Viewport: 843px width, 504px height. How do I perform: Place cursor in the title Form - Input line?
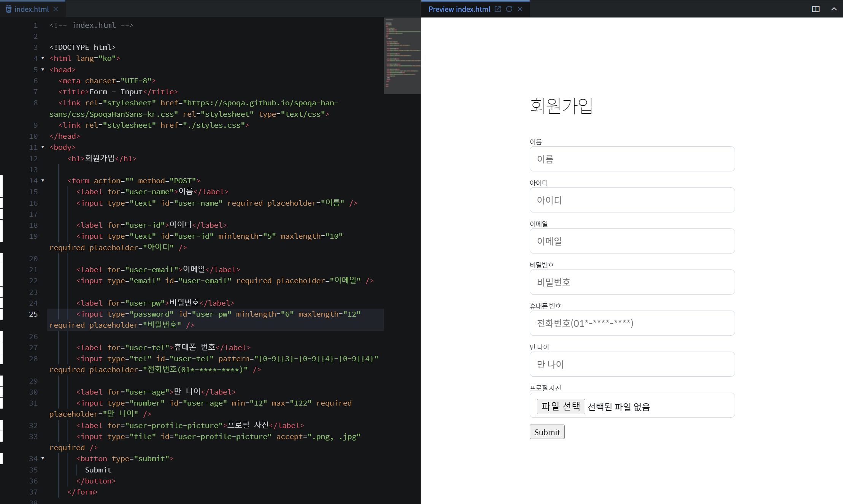tap(118, 92)
